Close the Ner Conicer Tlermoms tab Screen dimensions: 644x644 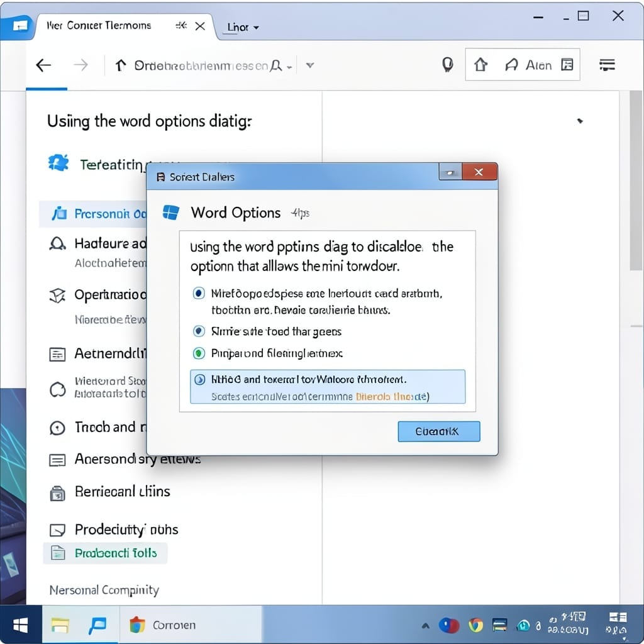[x=200, y=26]
